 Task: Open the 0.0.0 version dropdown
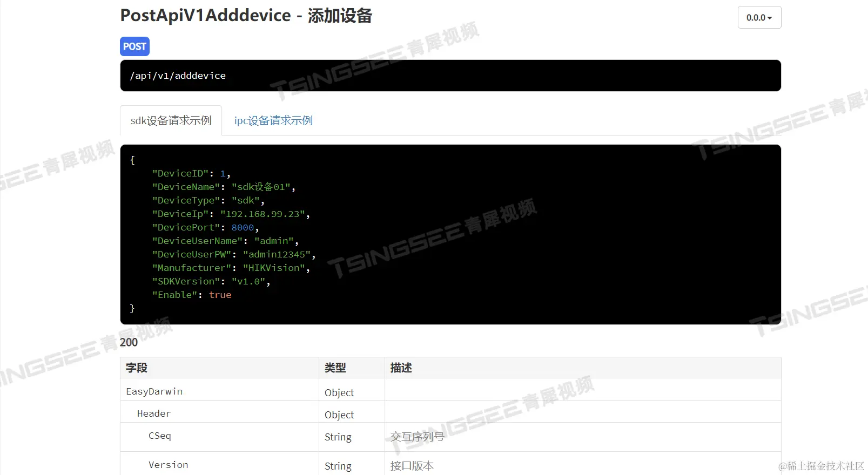click(x=759, y=17)
